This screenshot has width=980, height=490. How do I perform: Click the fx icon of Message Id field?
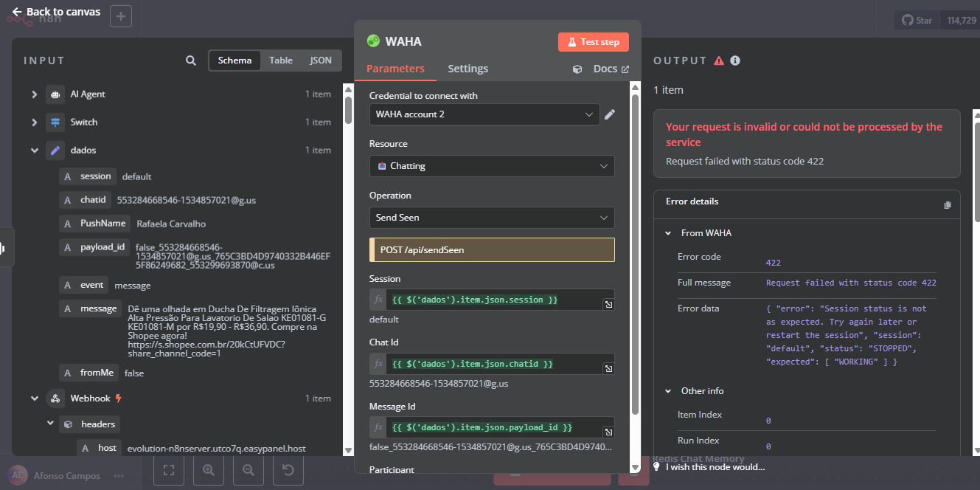click(x=378, y=427)
